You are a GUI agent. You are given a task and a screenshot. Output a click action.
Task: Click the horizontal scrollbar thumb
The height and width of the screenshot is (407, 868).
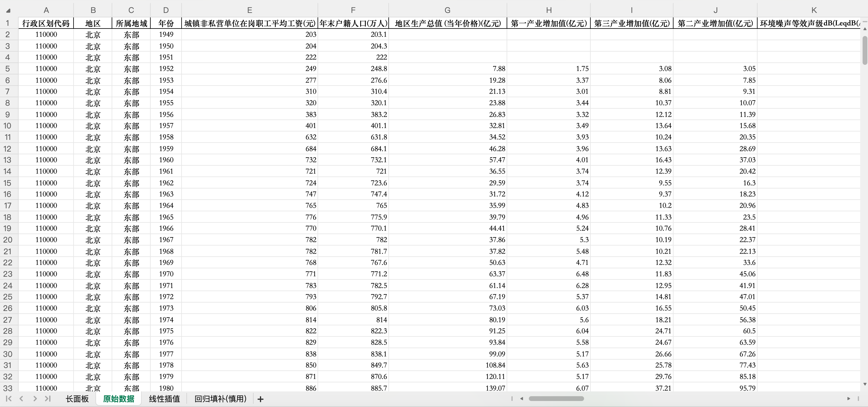[x=556, y=399]
